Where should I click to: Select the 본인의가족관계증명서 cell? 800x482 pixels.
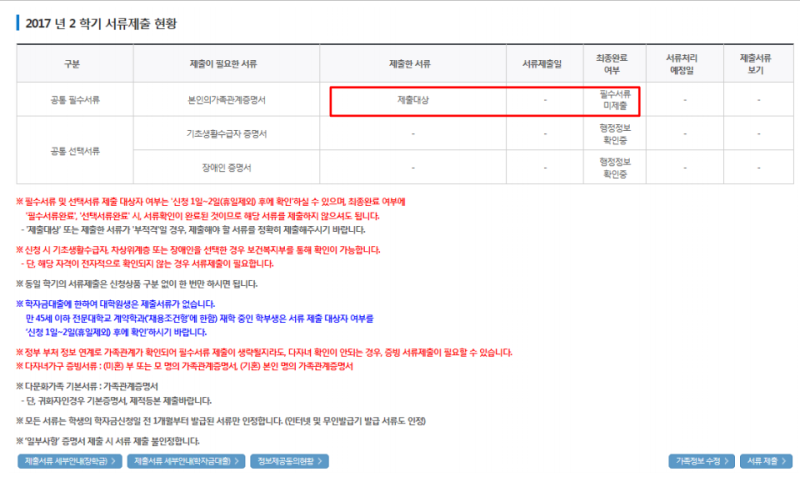pyautogui.click(x=227, y=100)
